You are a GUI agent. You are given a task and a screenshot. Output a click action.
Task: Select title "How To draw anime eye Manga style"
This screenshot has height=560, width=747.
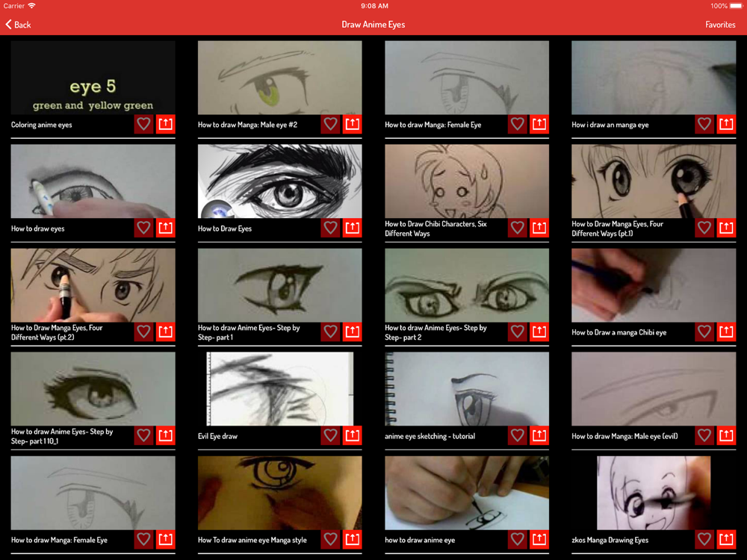252,540
